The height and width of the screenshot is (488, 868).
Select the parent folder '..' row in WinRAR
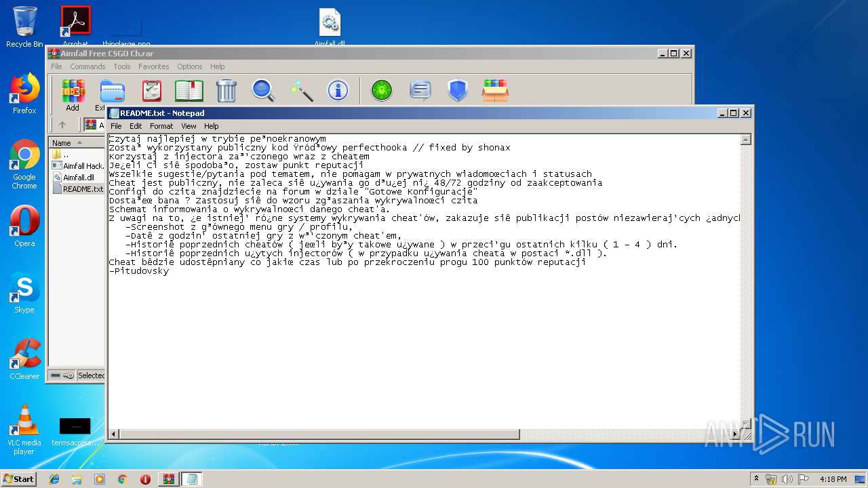(x=65, y=155)
